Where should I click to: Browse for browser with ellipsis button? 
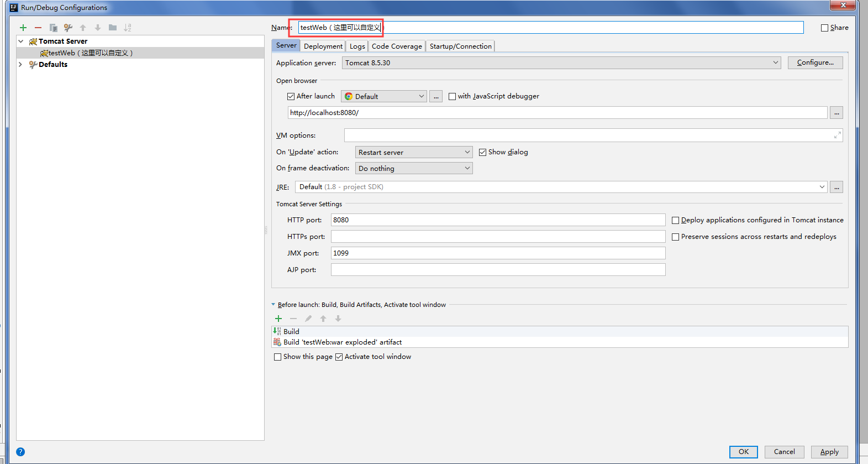pyautogui.click(x=436, y=97)
